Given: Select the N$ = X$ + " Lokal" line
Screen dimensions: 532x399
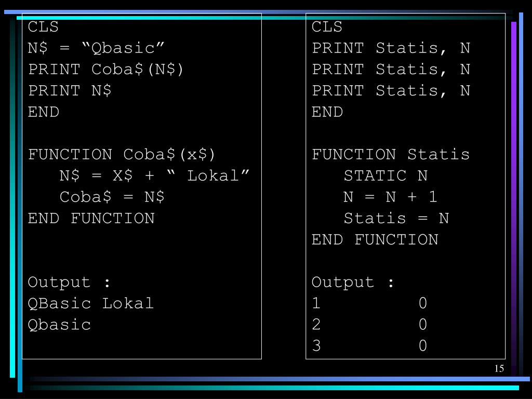Looking at the screenshot, I should 154,176.
